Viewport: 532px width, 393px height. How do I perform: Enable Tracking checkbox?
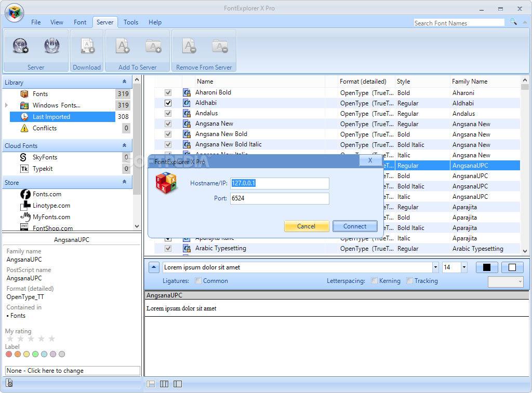tap(410, 281)
